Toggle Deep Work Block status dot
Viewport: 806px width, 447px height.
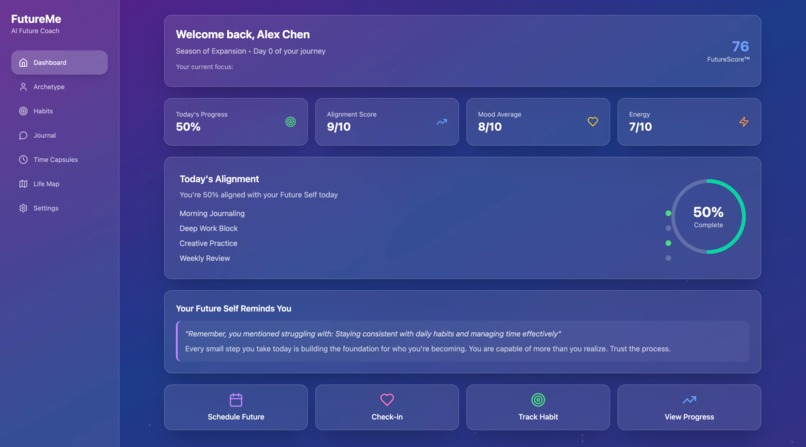pos(668,228)
